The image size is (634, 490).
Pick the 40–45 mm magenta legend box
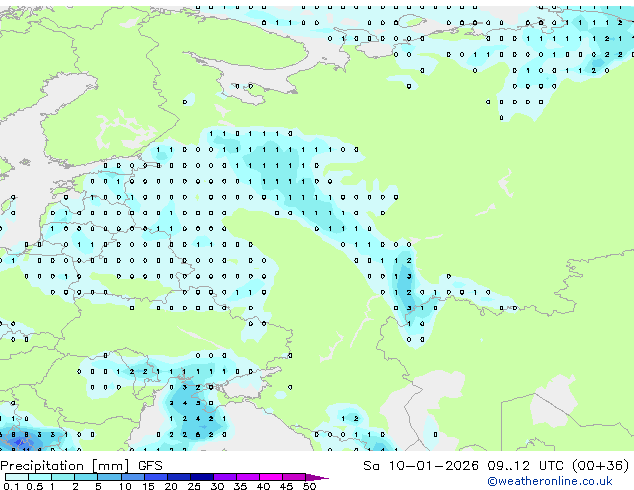point(271,477)
